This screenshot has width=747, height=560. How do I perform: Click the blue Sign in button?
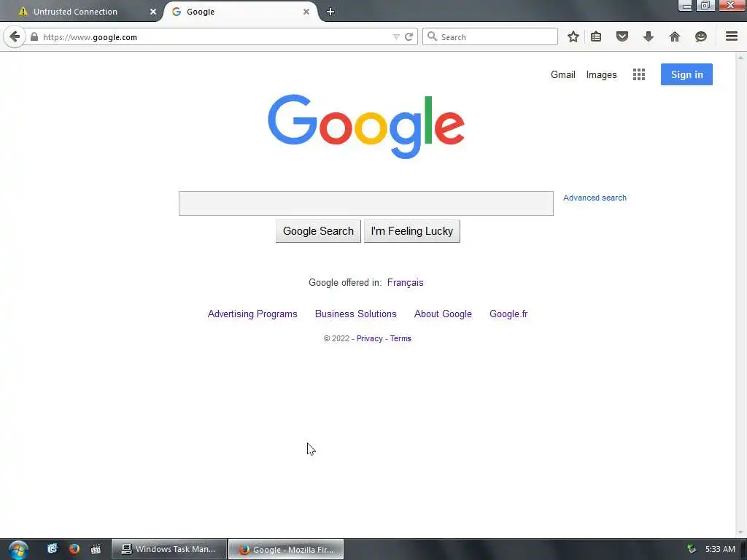point(686,74)
